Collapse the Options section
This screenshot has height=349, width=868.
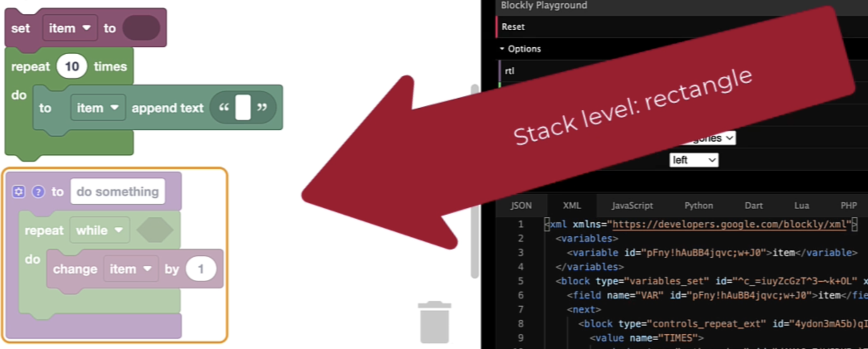click(520, 49)
